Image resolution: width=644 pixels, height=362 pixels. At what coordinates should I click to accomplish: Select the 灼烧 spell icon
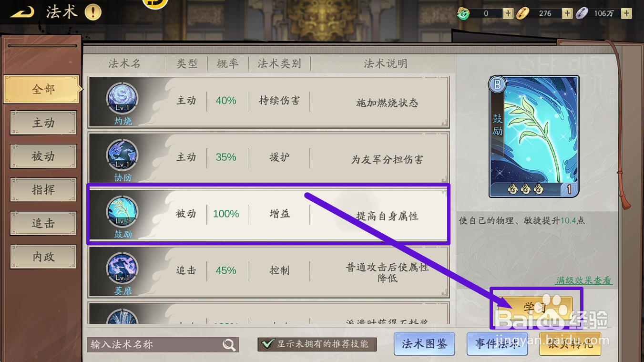pos(123,99)
